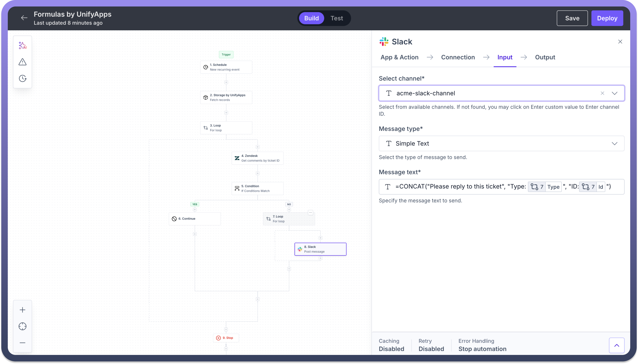Clear the acme-slack-channel selection
Viewport: 638px width, 364px height.
602,93
